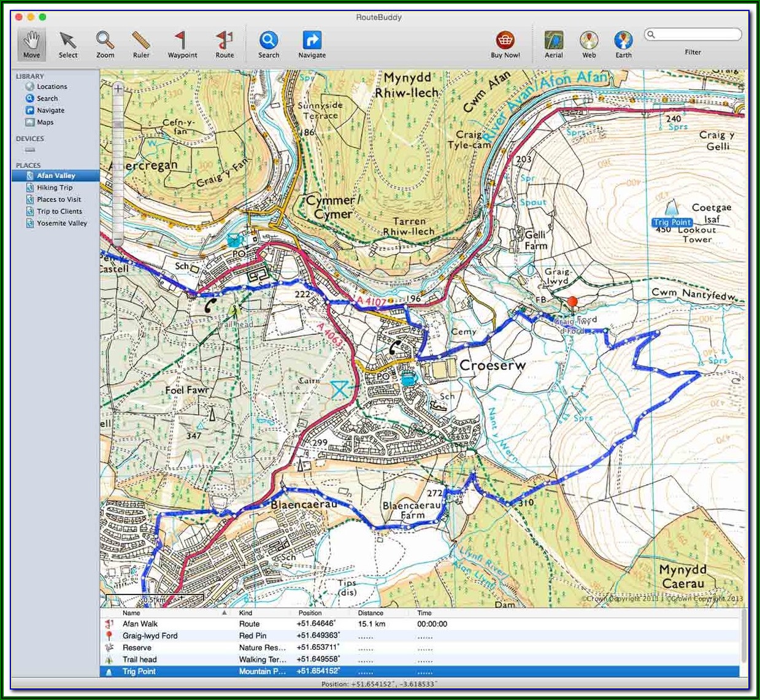
Task: Click the Kind column header
Action: 246,613
